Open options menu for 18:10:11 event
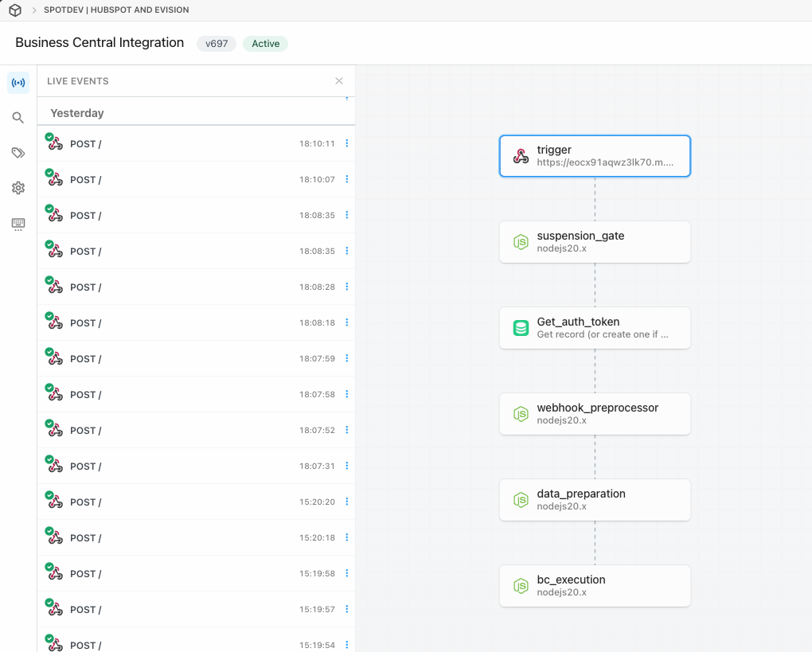This screenshot has width=812, height=652. point(346,143)
